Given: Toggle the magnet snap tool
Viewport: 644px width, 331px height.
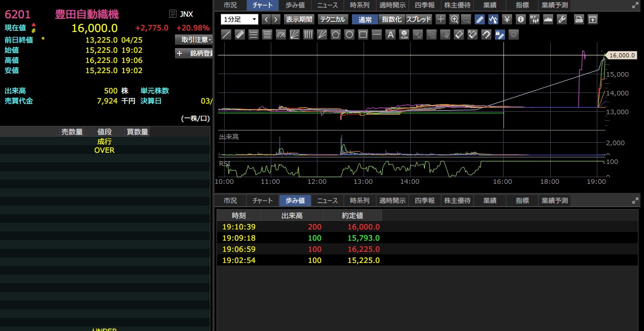Looking at the screenshot, I should tap(486, 35).
